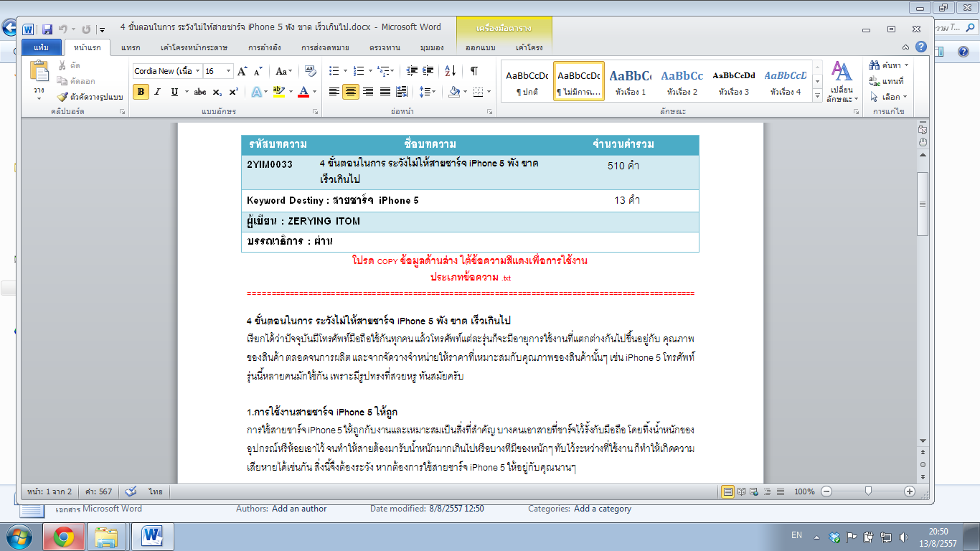980x551 pixels.
Task: Click the zoom slider handle
Action: click(x=868, y=491)
